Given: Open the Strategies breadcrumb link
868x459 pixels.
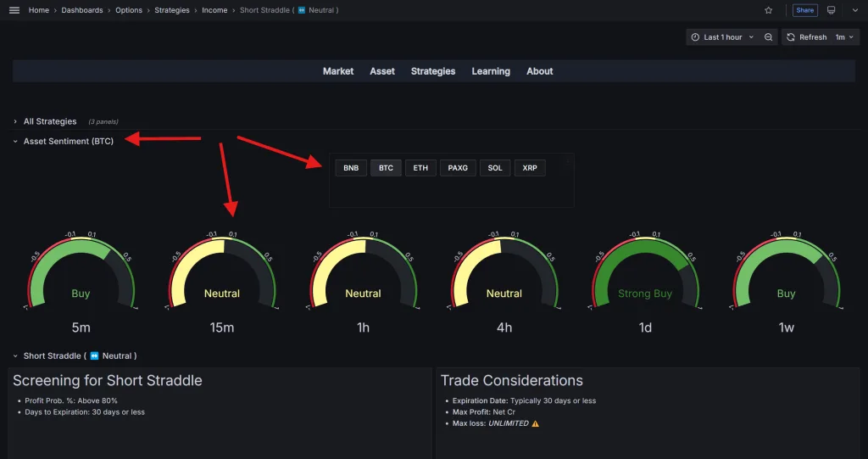Looking at the screenshot, I should pyautogui.click(x=172, y=10).
